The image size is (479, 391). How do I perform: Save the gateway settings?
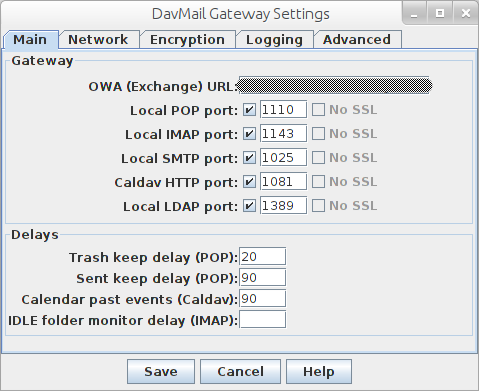tap(161, 371)
